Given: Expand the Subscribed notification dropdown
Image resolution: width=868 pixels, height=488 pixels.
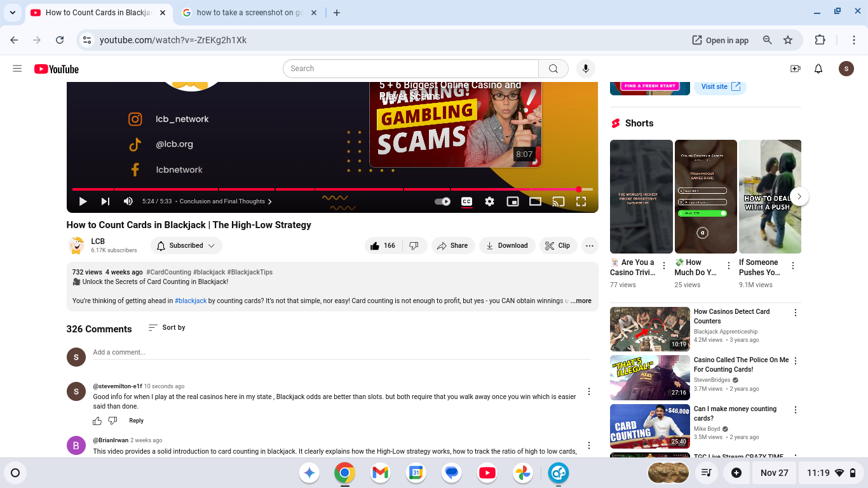Looking at the screenshot, I should pos(186,245).
